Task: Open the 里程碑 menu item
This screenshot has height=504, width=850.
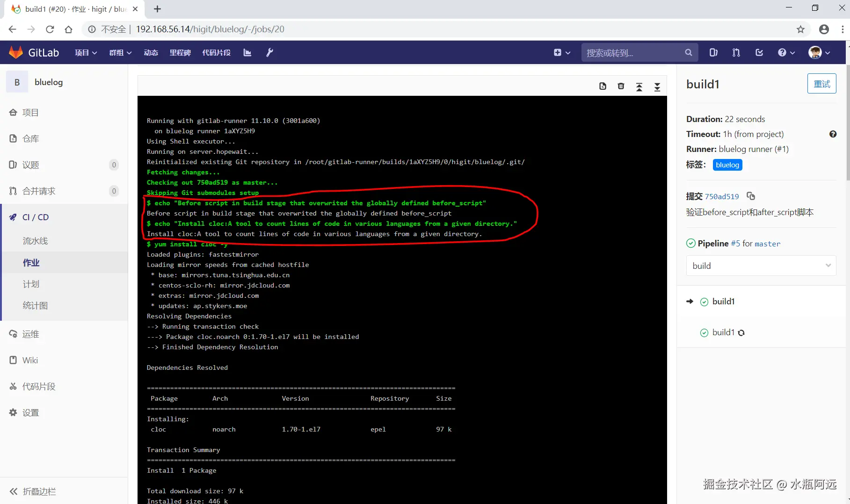Action: click(x=180, y=52)
